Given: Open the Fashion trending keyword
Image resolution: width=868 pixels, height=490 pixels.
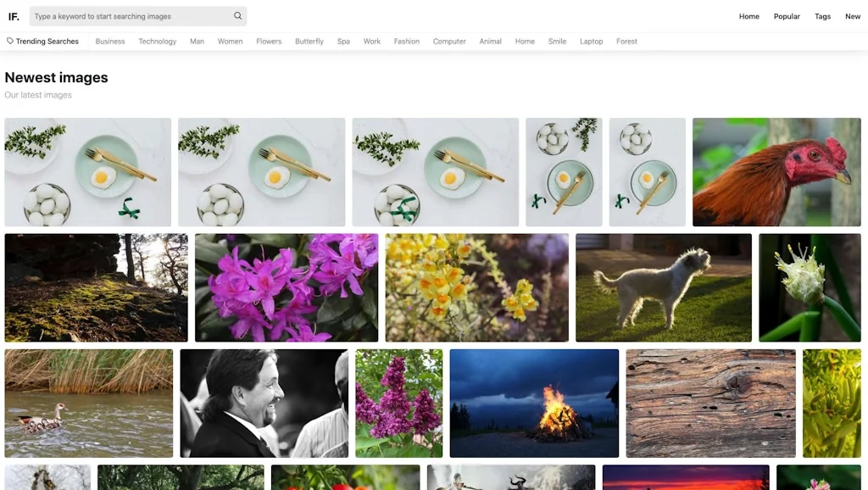Looking at the screenshot, I should 406,41.
